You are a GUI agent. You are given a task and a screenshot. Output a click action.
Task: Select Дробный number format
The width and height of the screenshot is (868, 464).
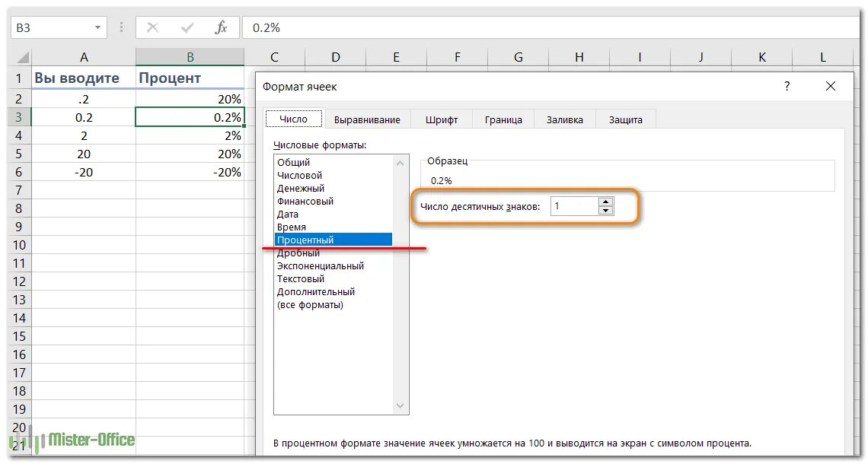(x=333, y=253)
